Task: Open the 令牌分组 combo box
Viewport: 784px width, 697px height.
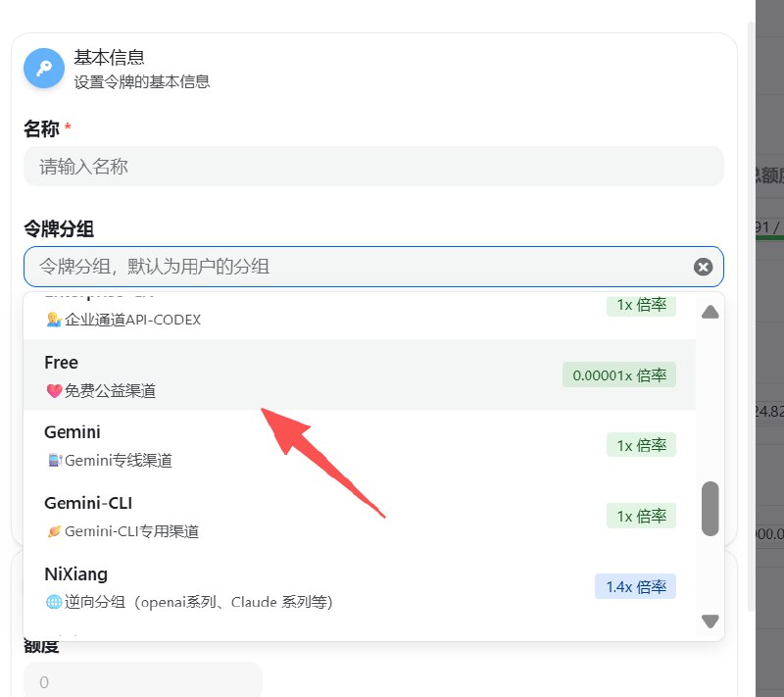Action: tap(353, 267)
